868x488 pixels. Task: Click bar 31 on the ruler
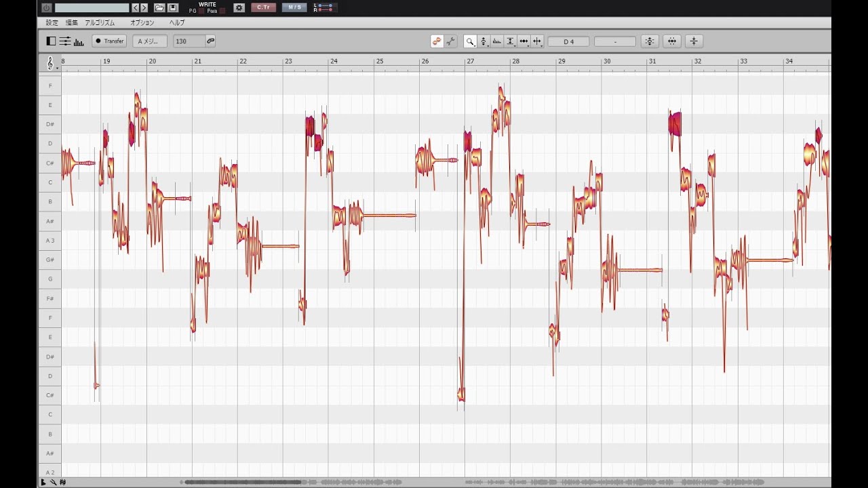point(652,62)
